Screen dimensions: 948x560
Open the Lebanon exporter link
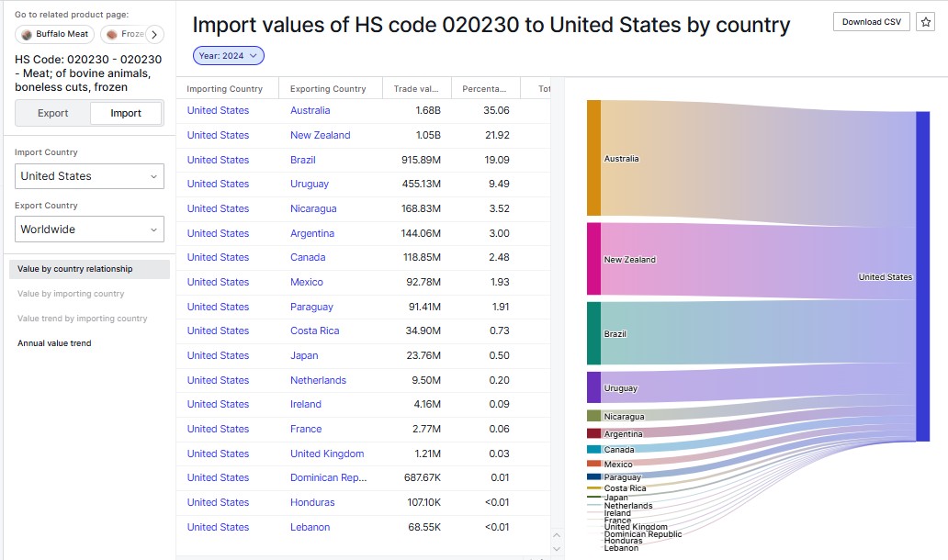coord(310,527)
